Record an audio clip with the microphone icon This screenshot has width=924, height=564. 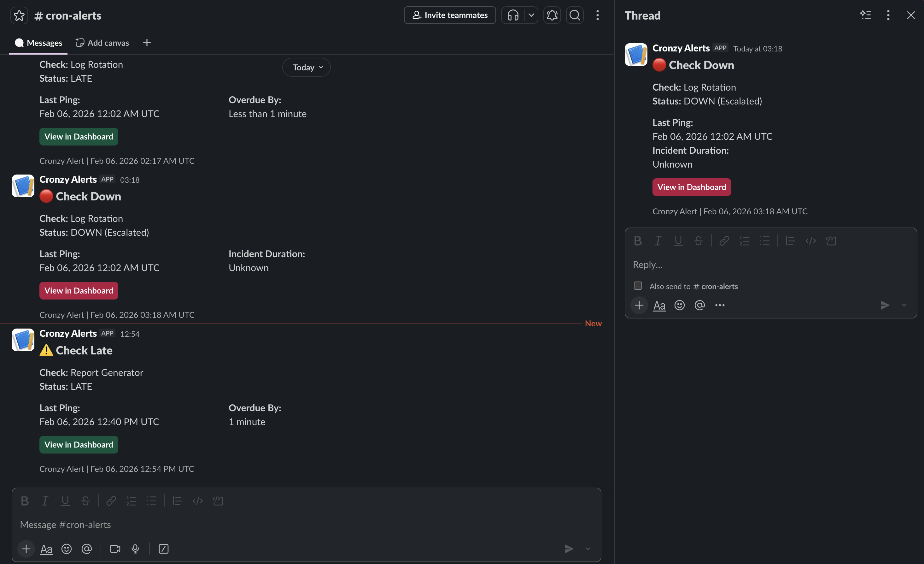135,549
